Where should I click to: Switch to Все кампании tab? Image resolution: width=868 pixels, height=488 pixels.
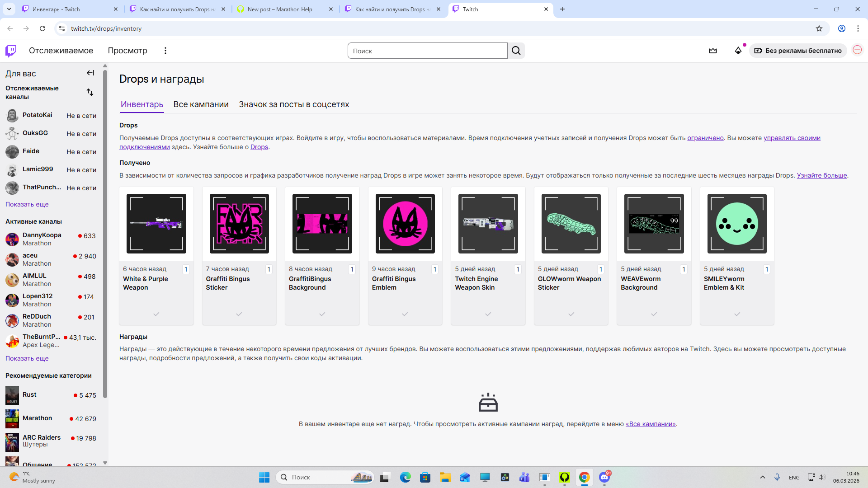[201, 104]
